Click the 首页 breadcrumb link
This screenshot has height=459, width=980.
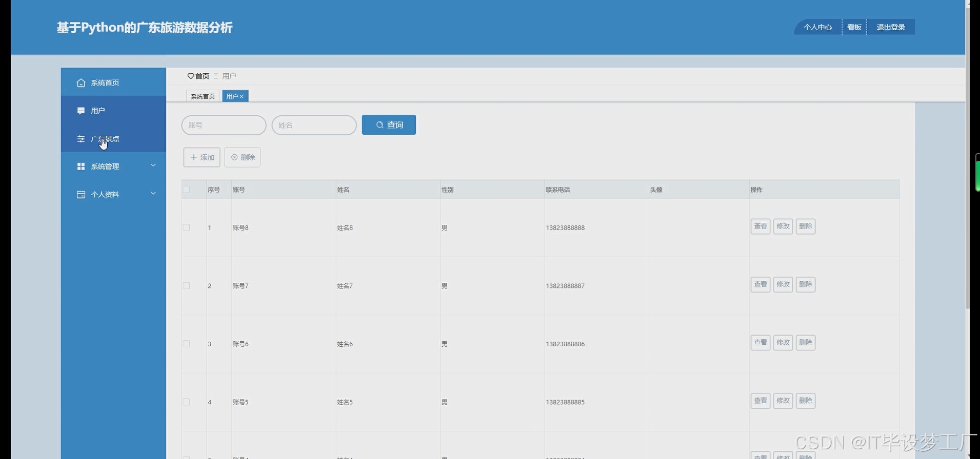point(202,76)
